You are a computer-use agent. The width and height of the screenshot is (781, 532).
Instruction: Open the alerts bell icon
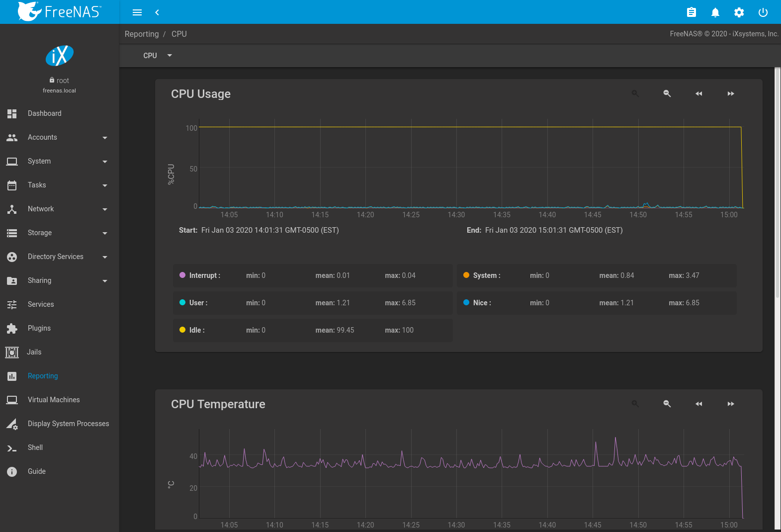tap(715, 12)
